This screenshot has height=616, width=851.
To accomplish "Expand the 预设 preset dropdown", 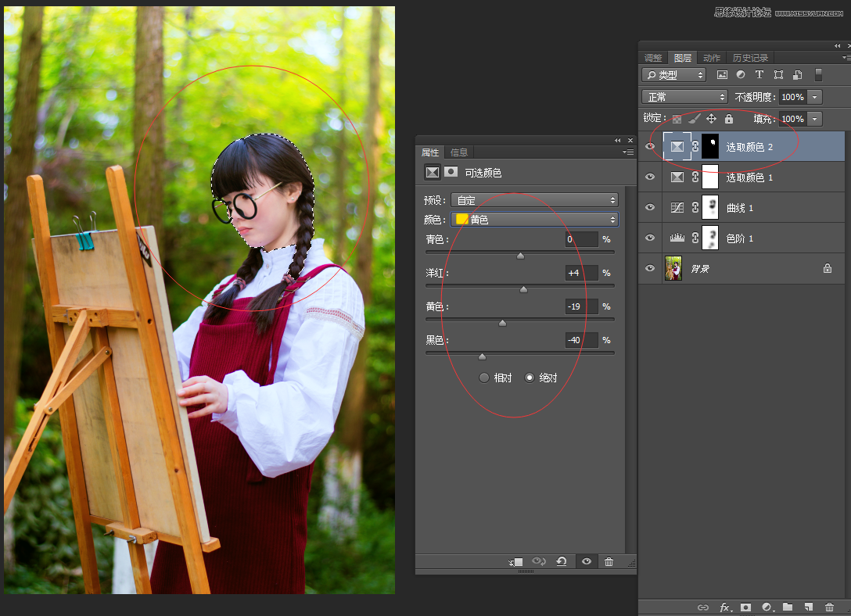I will coord(535,200).
